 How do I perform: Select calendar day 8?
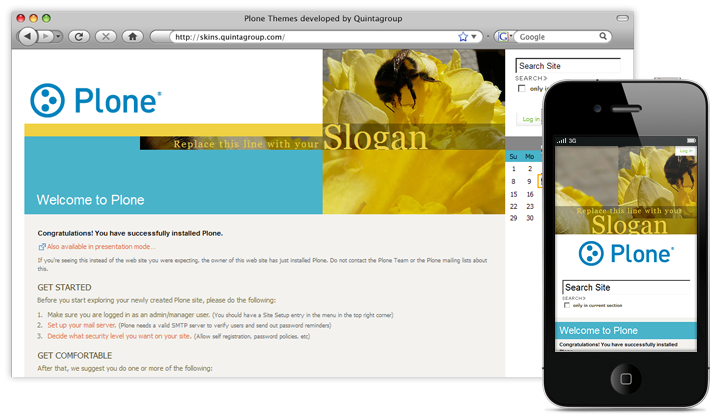click(x=513, y=181)
